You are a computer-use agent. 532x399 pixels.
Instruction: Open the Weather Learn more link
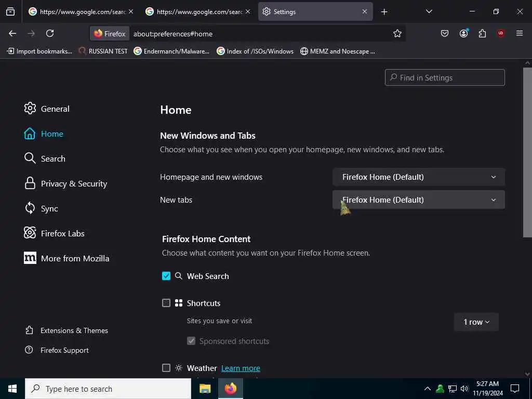(241, 368)
